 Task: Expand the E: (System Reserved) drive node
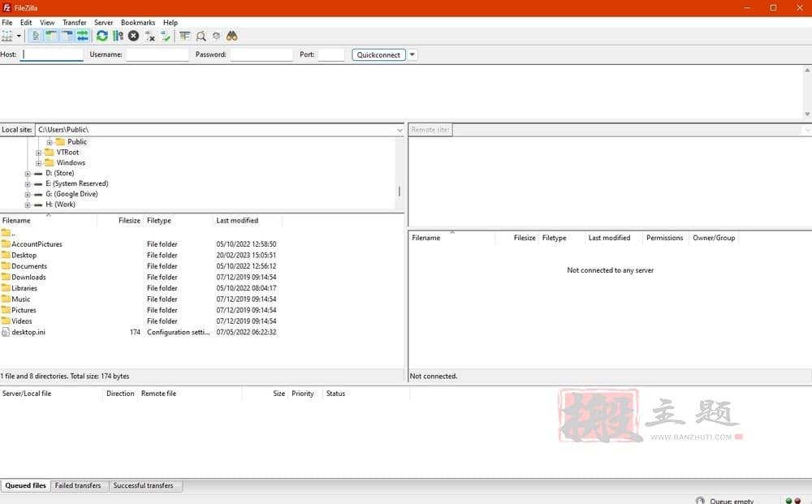(28, 183)
